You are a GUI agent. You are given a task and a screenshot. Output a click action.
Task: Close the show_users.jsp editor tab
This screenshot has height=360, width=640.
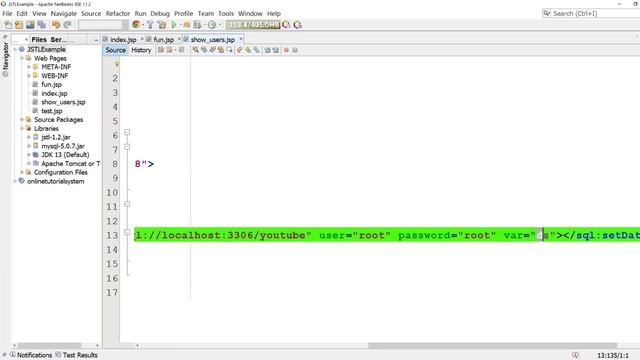[x=241, y=39]
